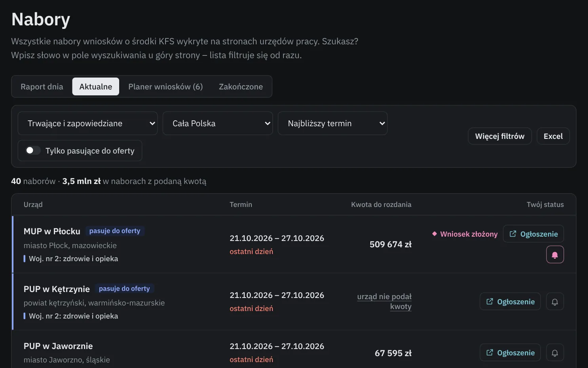Open 'Ogłoszenie' link for PUP w Kętrzynie
Viewport: 588px width, 368px height.
[510, 302]
